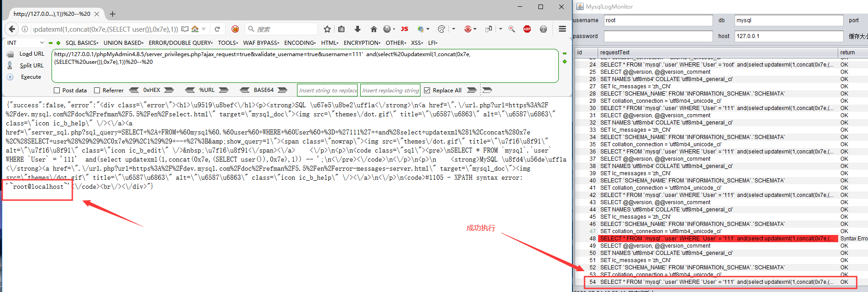Open a new browser tab
Screen dimensions: 868x292
click(113, 14)
